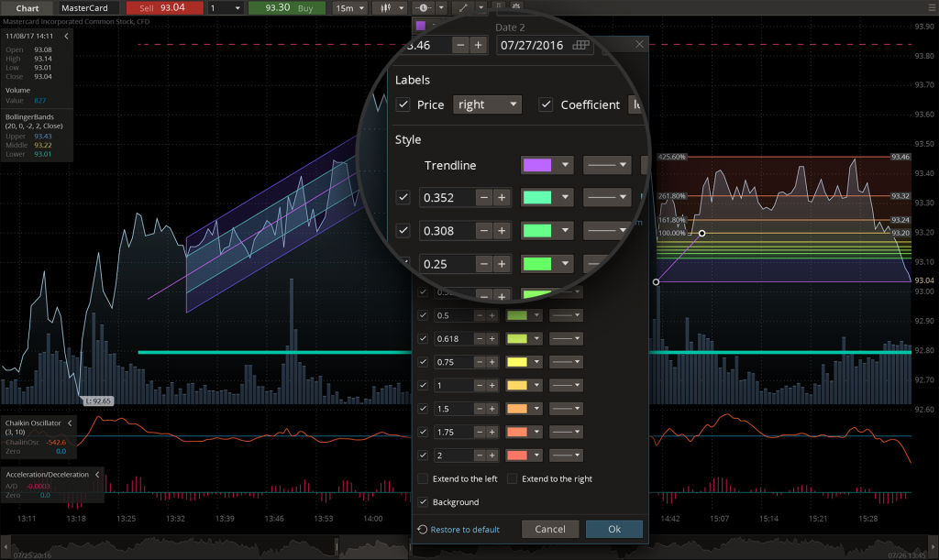939x560 pixels.
Task: Dismiss the dialog with Cancel
Action: [x=550, y=529]
